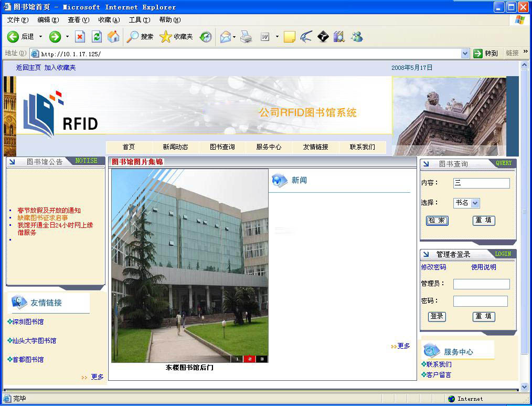
Task: Open the Edit button dropdown arrow
Action: click(x=277, y=37)
